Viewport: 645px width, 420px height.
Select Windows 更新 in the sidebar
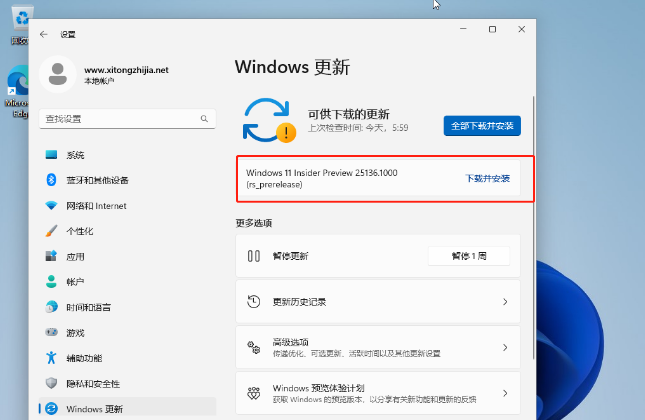coord(94,408)
